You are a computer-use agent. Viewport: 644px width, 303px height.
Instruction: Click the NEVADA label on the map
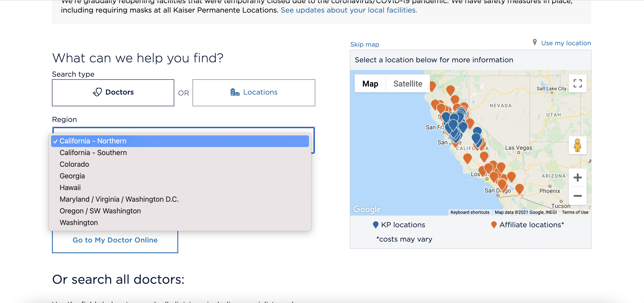[500, 106]
